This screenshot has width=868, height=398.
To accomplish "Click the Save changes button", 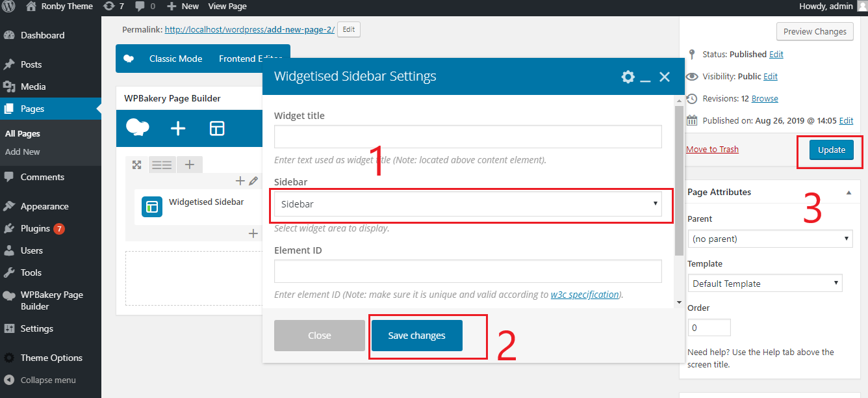I will [416, 336].
